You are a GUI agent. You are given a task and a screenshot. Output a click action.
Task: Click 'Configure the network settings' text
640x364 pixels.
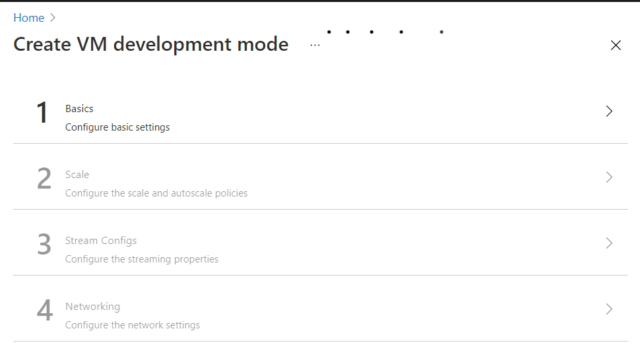133,325
